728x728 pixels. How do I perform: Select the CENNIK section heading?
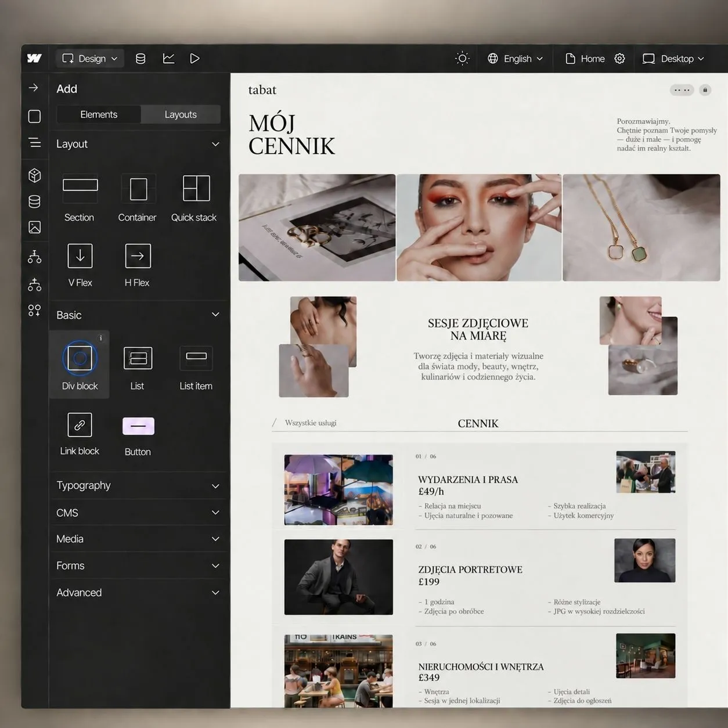(478, 423)
